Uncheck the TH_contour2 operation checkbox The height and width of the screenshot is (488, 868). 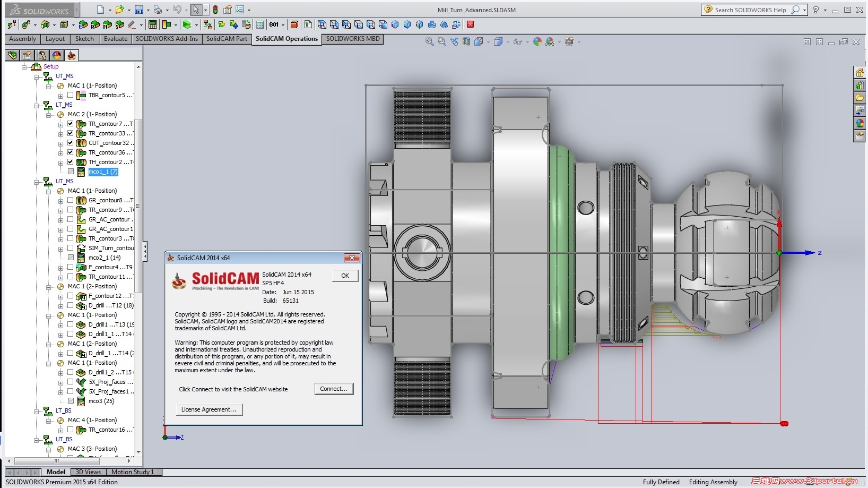coord(70,162)
